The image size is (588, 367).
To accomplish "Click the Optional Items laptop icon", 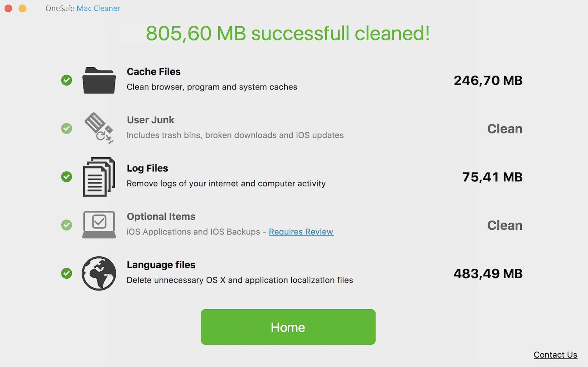I will click(99, 225).
